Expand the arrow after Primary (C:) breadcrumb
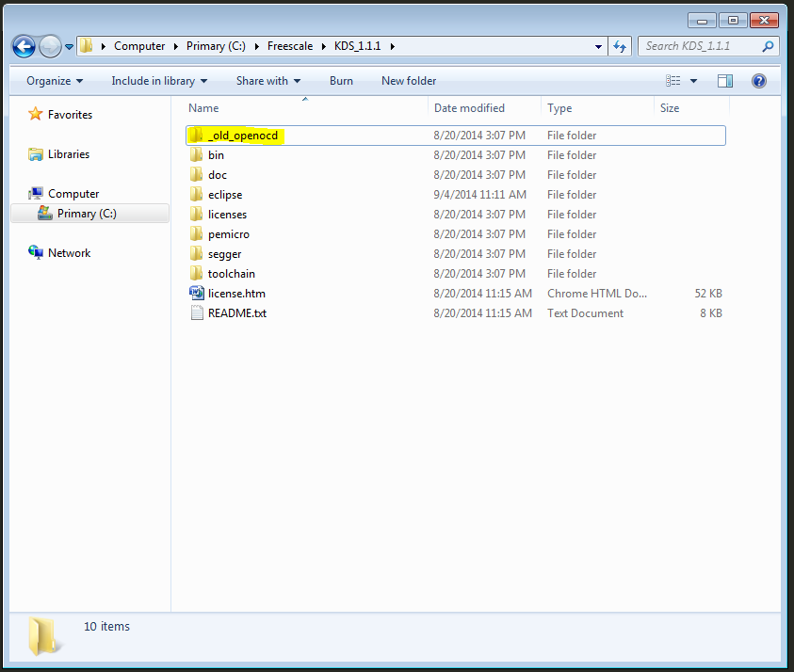794x672 pixels. point(257,46)
